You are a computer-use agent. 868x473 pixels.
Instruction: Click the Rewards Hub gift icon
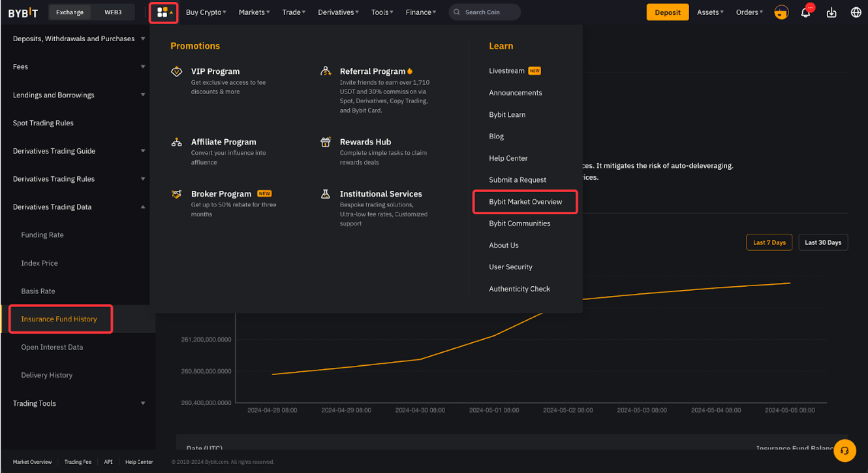pos(326,142)
